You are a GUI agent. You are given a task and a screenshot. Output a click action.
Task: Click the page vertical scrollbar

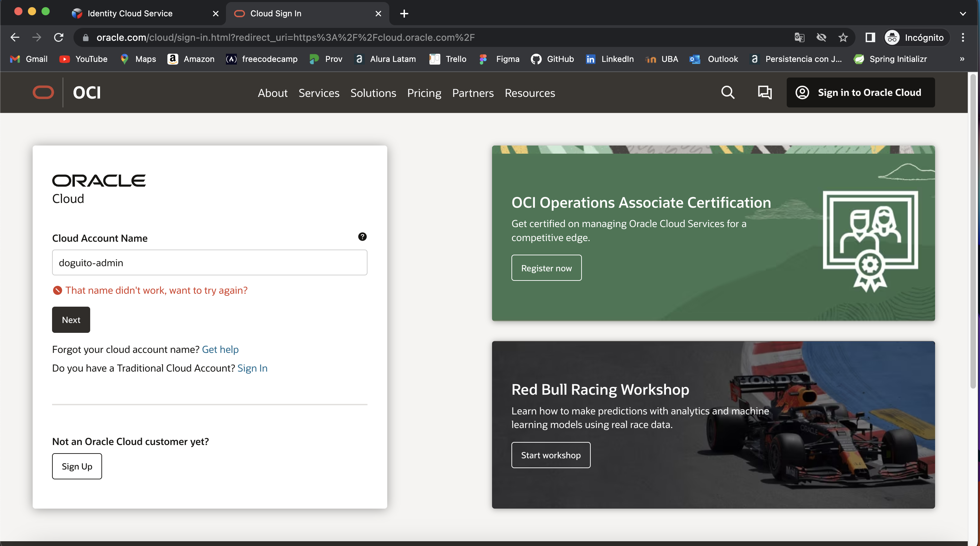click(x=973, y=231)
